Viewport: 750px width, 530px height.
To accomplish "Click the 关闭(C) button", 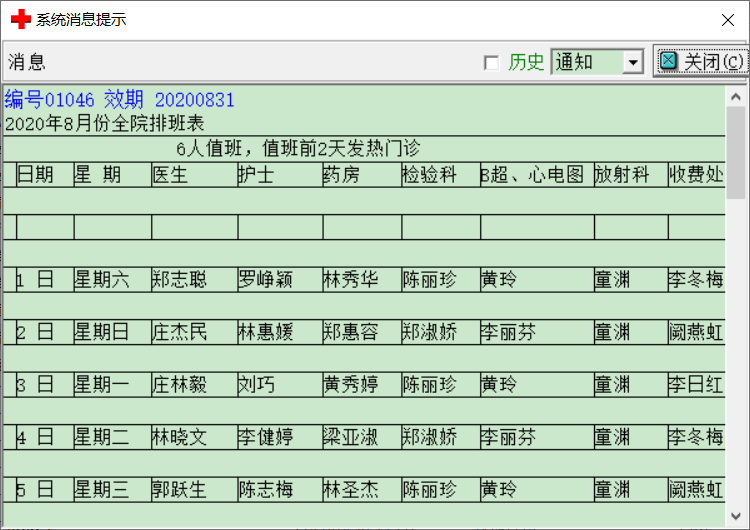I will coord(702,62).
